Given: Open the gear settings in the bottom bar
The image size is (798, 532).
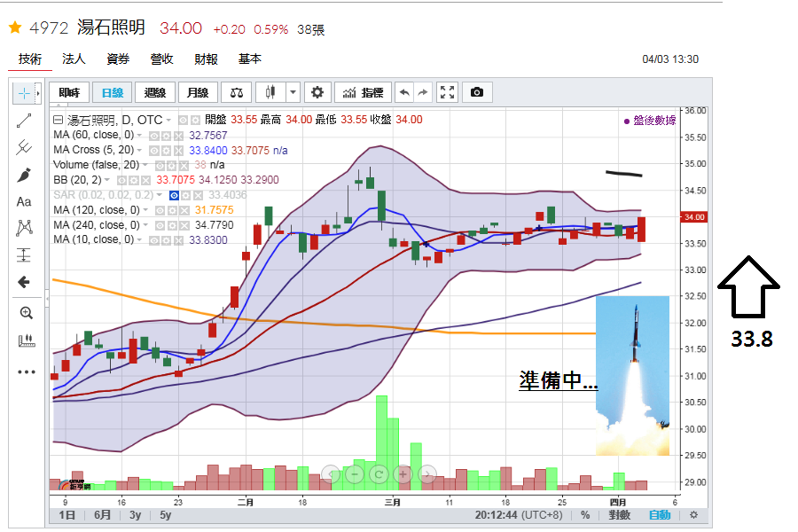Looking at the screenshot, I should point(693,514).
